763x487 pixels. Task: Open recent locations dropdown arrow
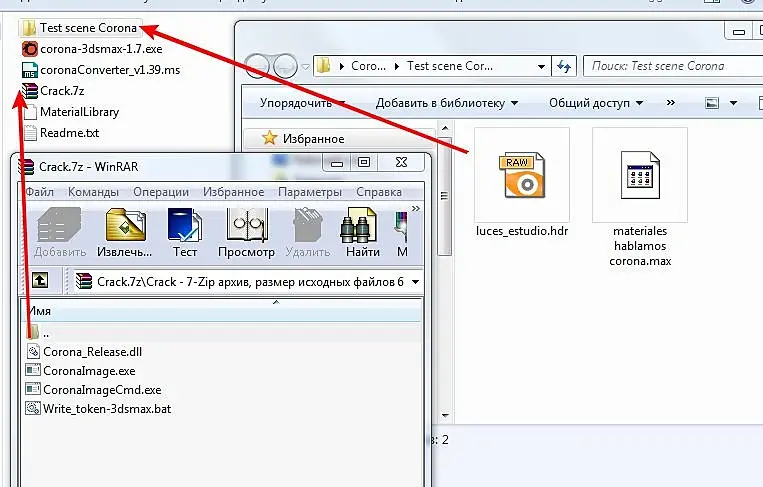point(306,67)
